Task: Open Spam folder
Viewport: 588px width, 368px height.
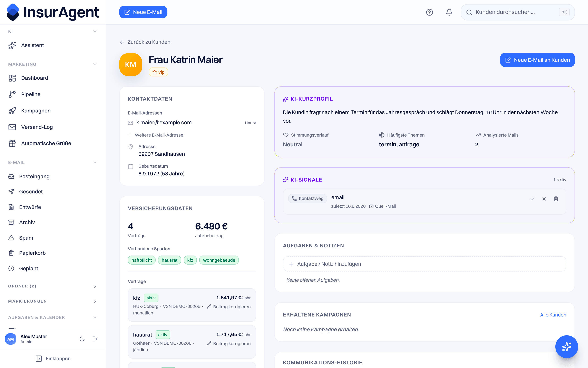Action: coord(53,238)
